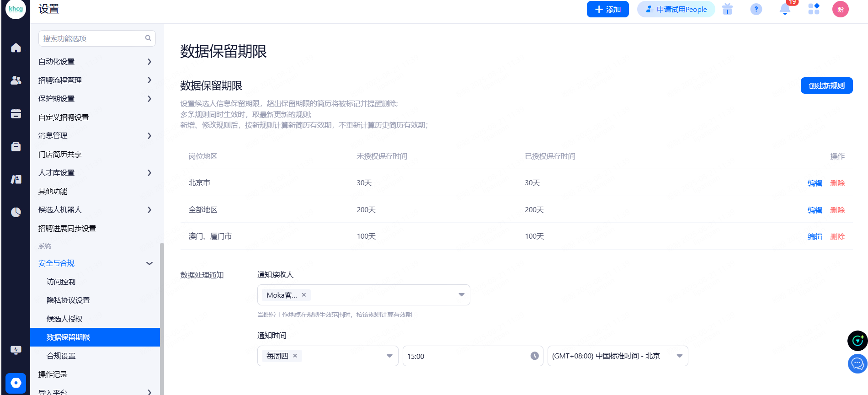Click the home icon in left sidebar
The height and width of the screenshot is (395, 868).
click(16, 48)
